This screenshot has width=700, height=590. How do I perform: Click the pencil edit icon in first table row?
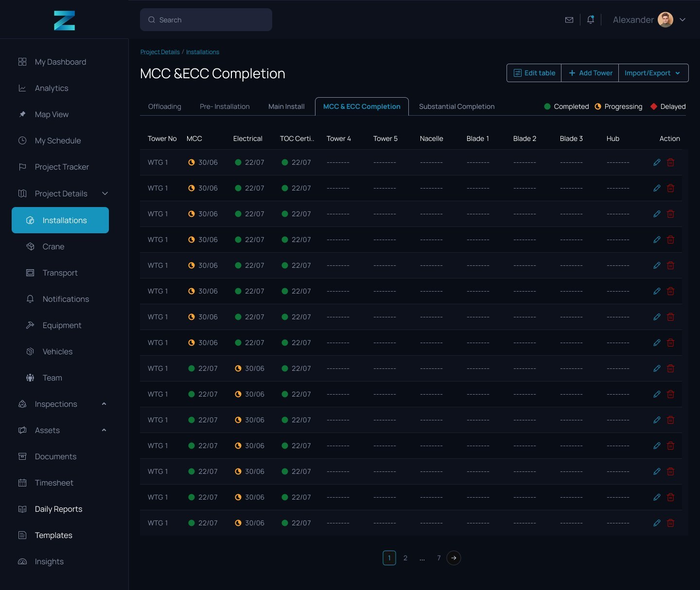point(657,162)
